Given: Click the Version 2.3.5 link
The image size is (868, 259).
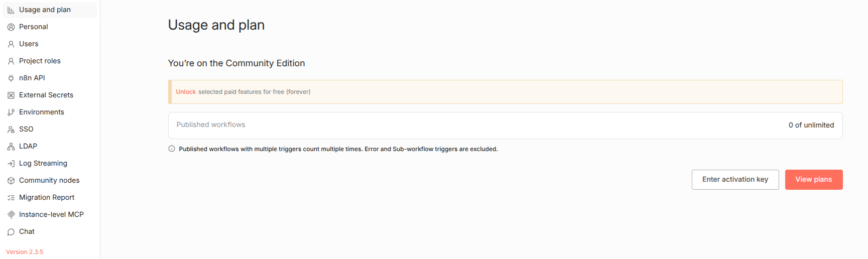Looking at the screenshot, I should point(25,252).
